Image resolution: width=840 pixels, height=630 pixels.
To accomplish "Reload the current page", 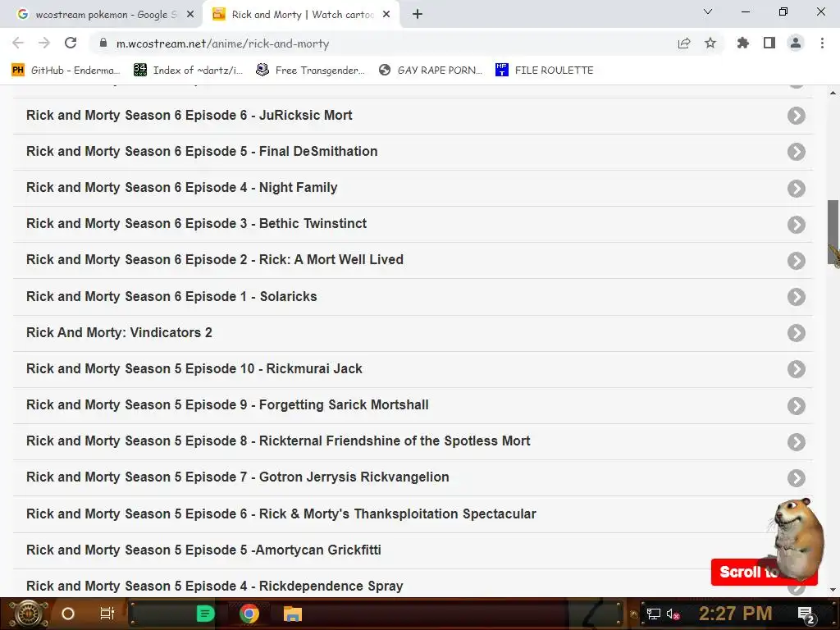I will pyautogui.click(x=71, y=43).
